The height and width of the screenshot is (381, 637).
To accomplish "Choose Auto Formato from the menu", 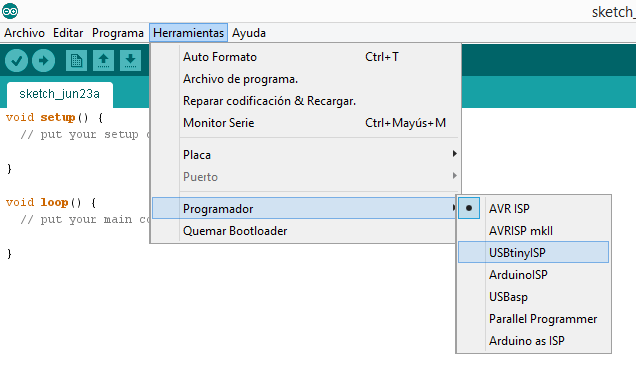I will coord(306,57).
